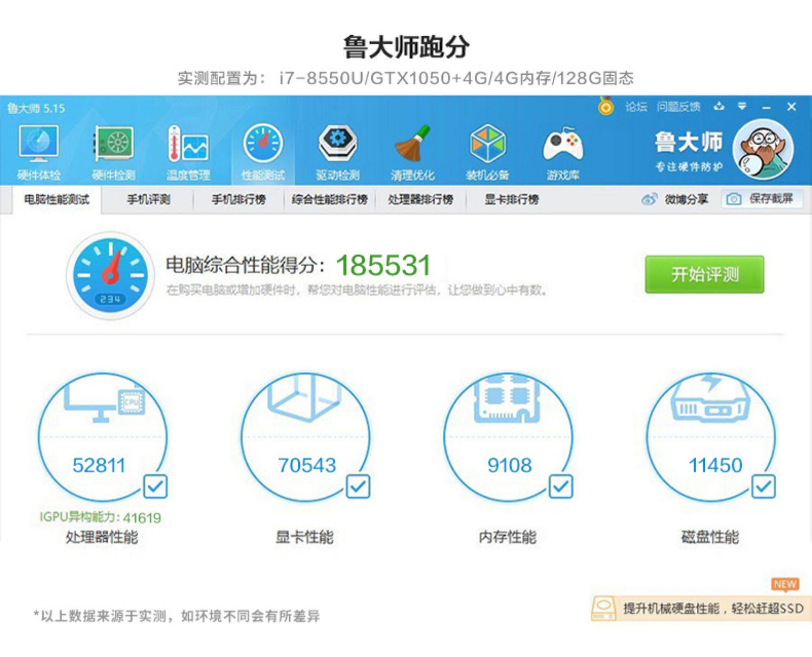Viewport: 812px width, 657px height.
Task: Open the 温度管理 temperature management tool
Action: click(188, 153)
